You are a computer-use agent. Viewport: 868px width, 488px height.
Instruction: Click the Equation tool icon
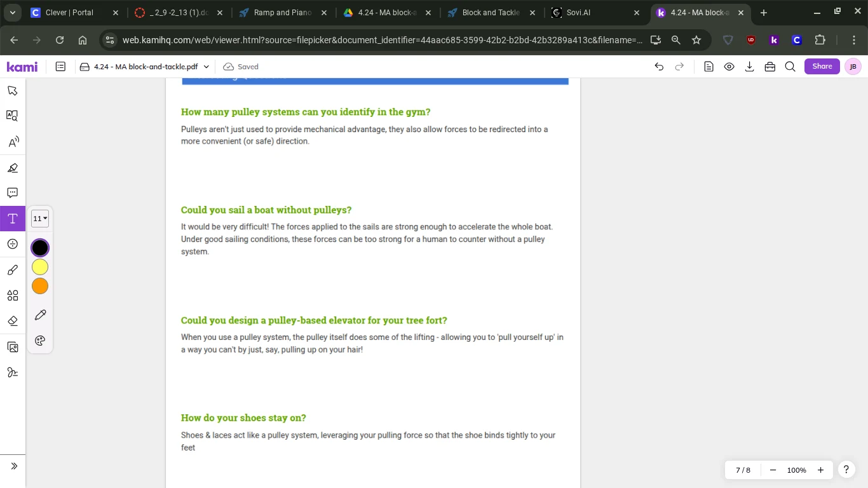(x=12, y=244)
